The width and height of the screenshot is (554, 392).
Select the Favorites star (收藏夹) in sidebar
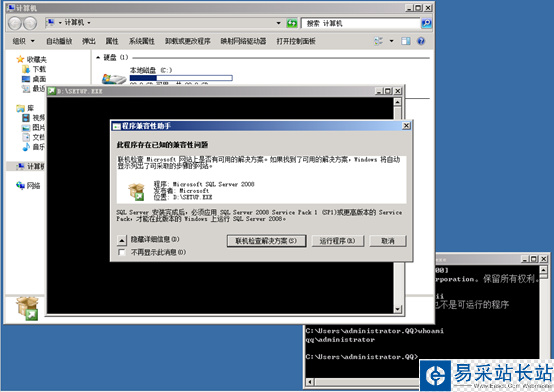point(20,59)
